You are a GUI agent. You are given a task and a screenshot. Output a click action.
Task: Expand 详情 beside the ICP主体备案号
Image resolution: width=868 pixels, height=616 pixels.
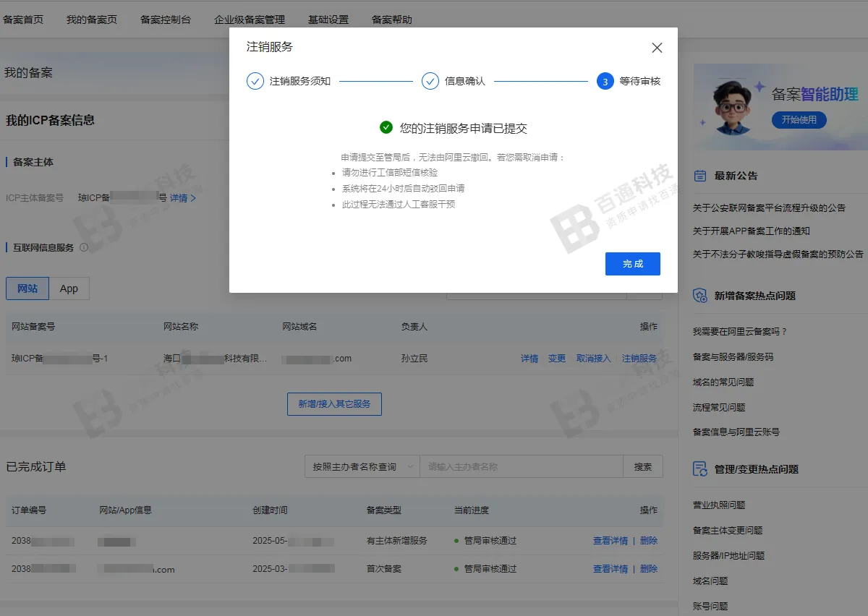(x=179, y=197)
